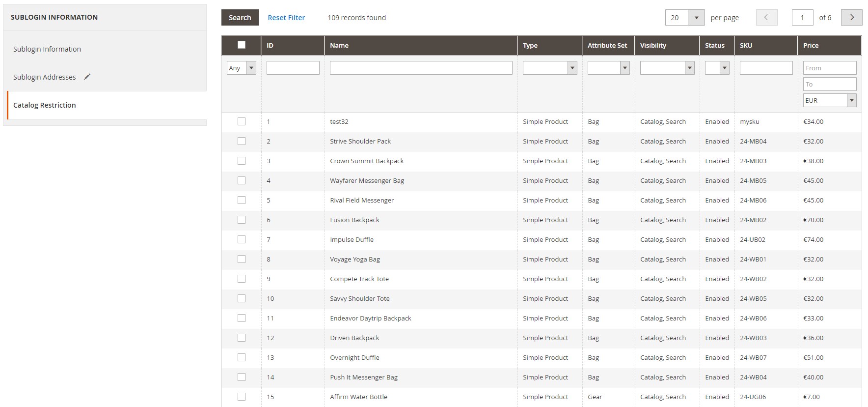Check the box for Strive Shoulder Pack
Screen dimensions: 868x407
pyautogui.click(x=242, y=141)
